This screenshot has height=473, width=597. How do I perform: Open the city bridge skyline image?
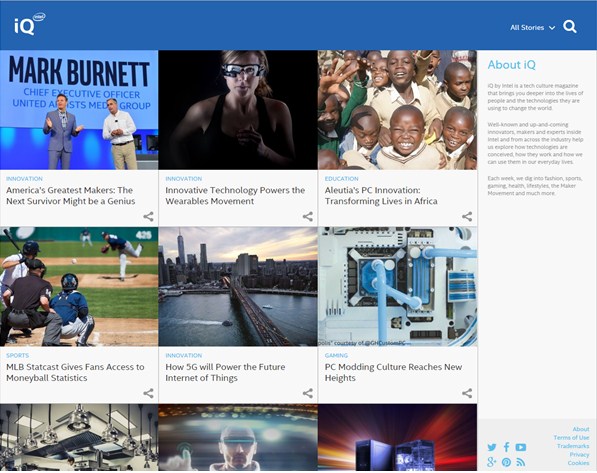(238, 287)
